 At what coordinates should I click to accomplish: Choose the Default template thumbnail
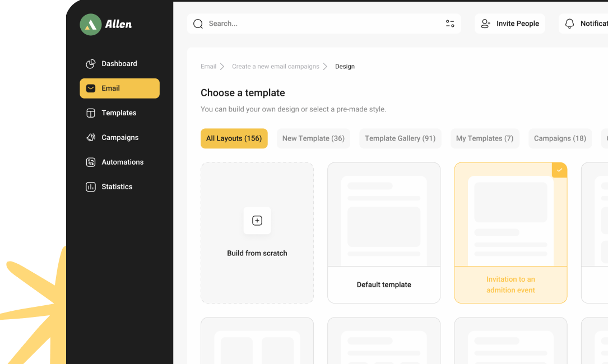tap(384, 214)
